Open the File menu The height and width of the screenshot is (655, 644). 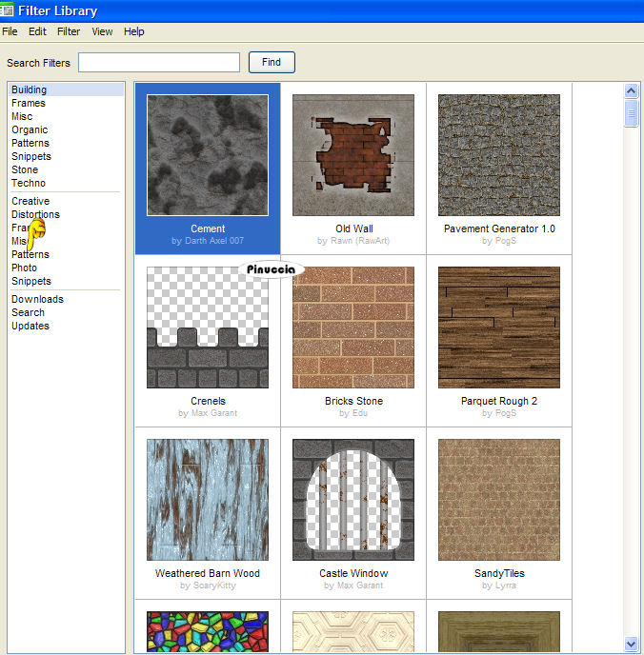click(x=10, y=31)
